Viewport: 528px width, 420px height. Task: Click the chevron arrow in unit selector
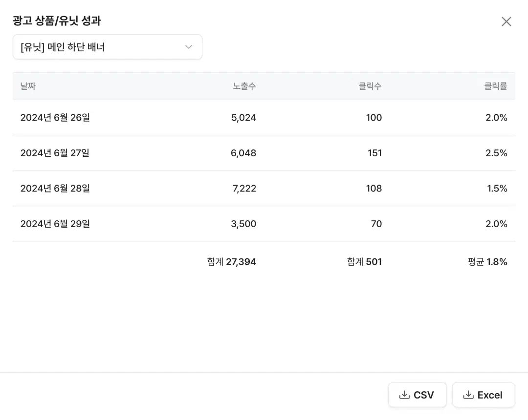[189, 47]
